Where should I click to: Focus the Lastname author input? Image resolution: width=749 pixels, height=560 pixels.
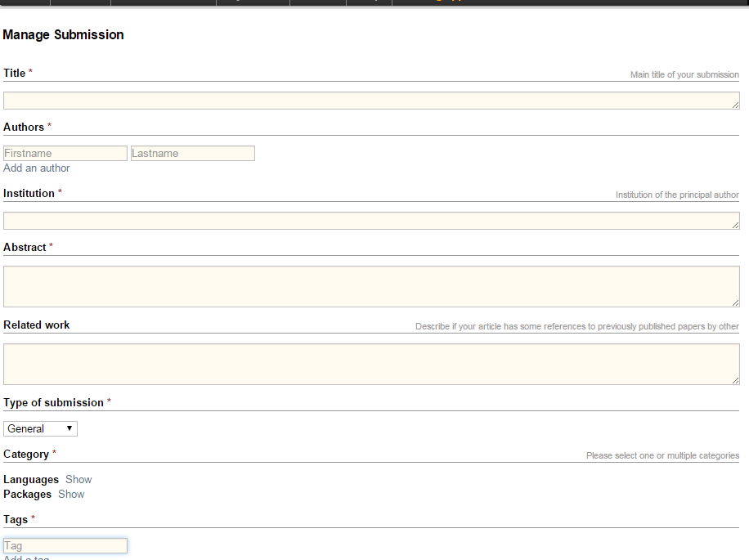pyautogui.click(x=193, y=154)
